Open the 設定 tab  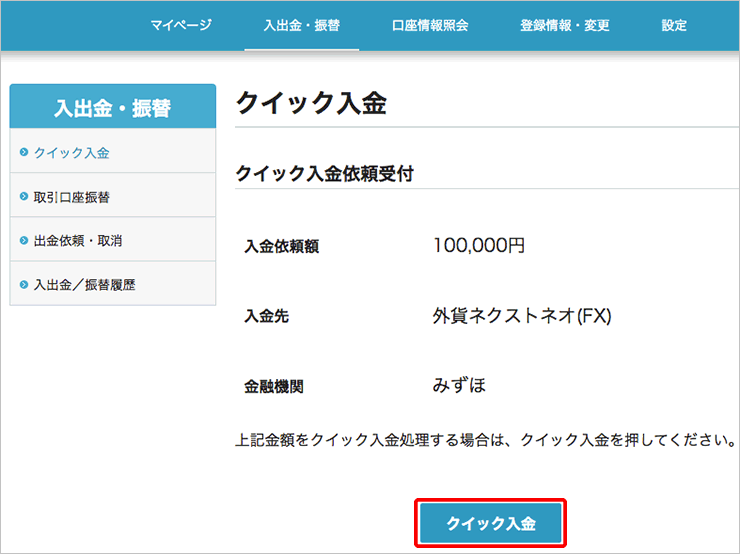tap(674, 26)
